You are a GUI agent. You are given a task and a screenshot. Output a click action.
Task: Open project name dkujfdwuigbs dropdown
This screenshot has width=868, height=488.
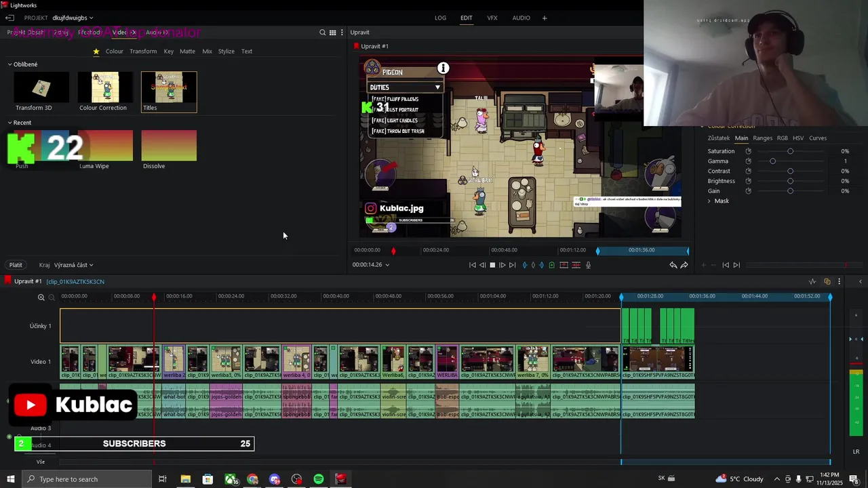pos(73,18)
